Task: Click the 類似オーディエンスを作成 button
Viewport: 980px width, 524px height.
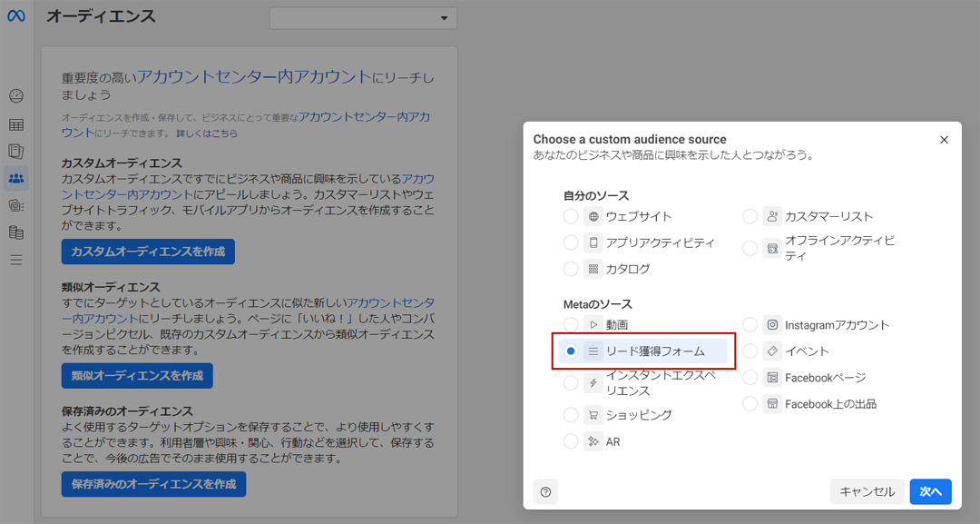Action: (x=137, y=375)
